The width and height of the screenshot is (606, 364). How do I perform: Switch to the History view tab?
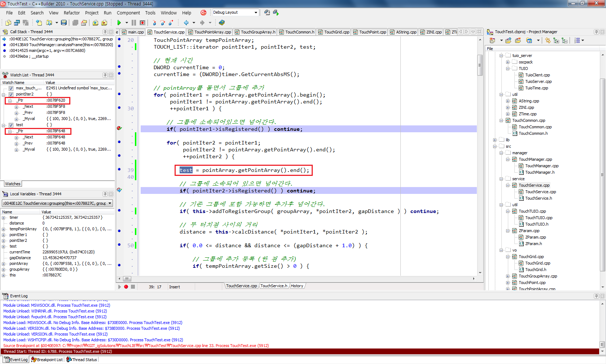click(297, 286)
